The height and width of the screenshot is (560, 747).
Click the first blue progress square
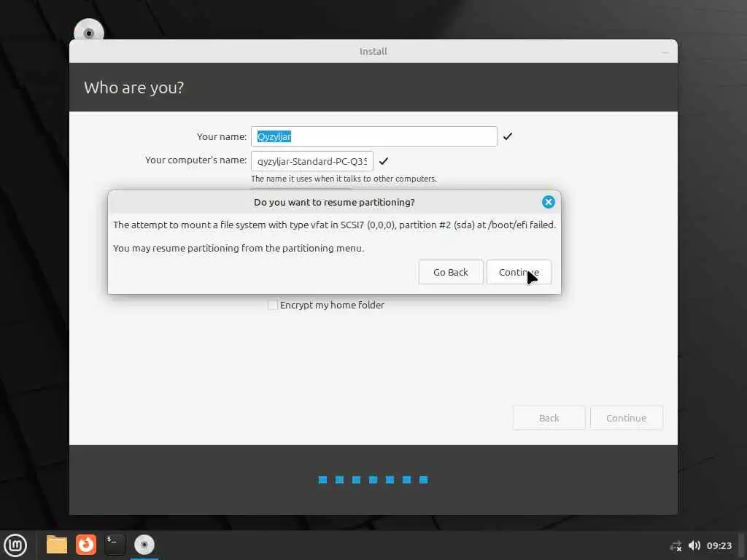point(322,480)
